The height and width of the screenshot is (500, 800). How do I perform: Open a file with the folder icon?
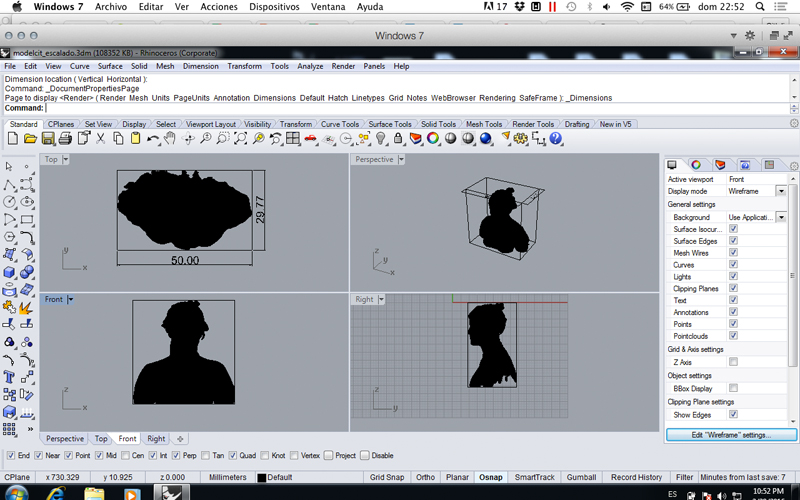31,138
